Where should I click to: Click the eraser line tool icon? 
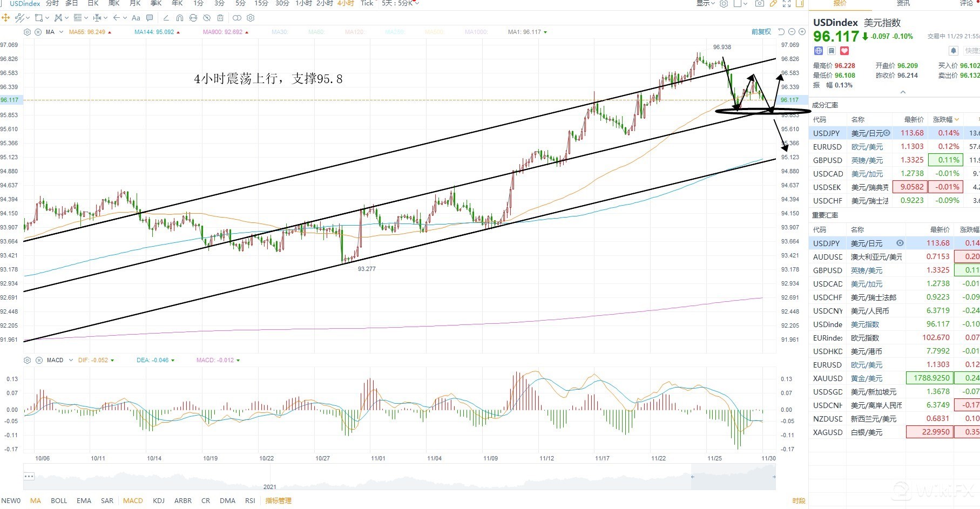click(166, 18)
